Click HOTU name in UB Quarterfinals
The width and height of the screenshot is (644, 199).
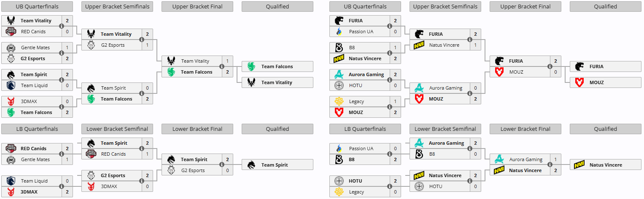pos(356,85)
